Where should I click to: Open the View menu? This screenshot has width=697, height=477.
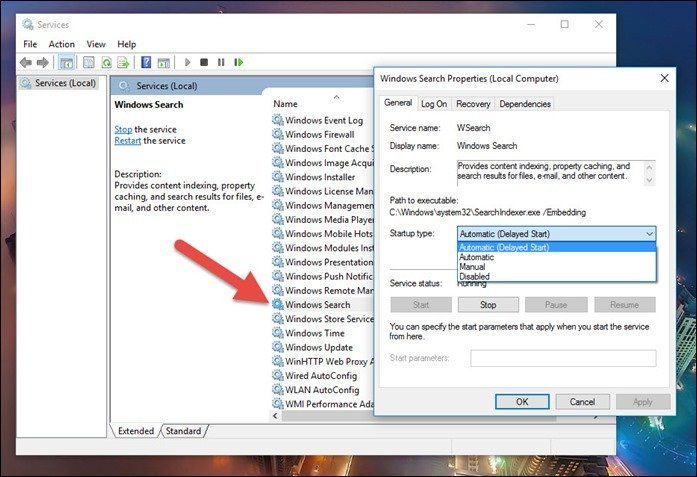tap(96, 44)
